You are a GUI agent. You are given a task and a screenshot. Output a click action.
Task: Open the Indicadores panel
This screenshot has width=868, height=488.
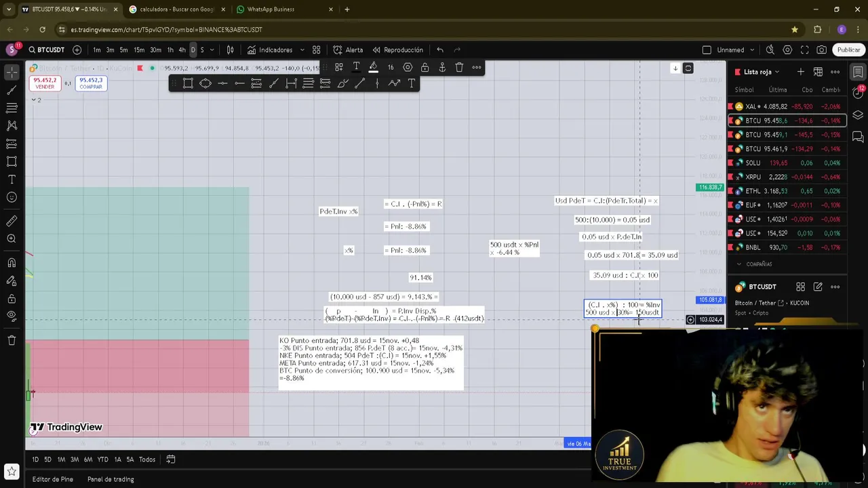tap(270, 49)
